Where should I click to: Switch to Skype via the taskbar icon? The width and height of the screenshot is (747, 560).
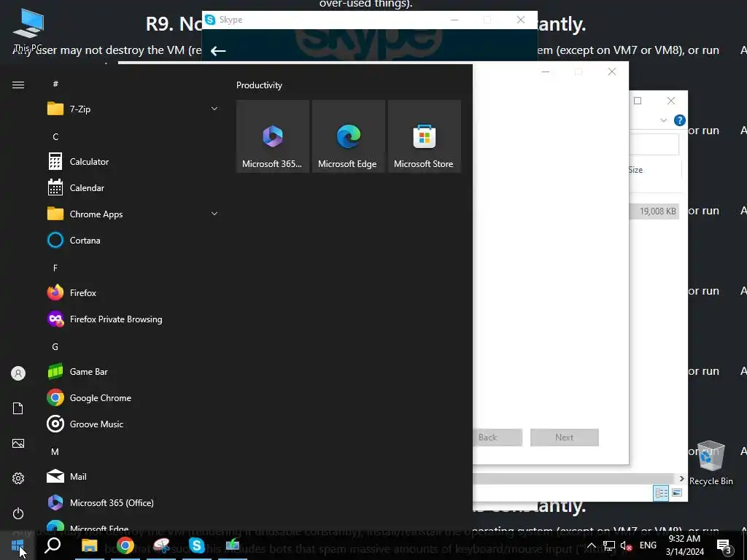click(197, 545)
